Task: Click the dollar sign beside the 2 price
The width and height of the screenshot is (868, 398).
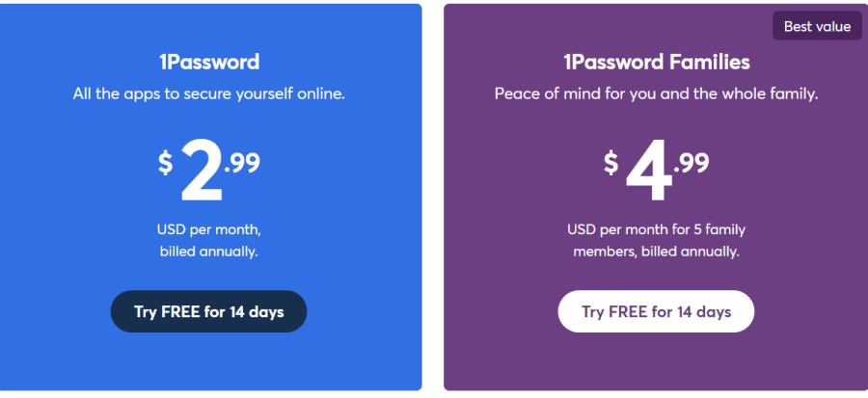Action: point(166,163)
